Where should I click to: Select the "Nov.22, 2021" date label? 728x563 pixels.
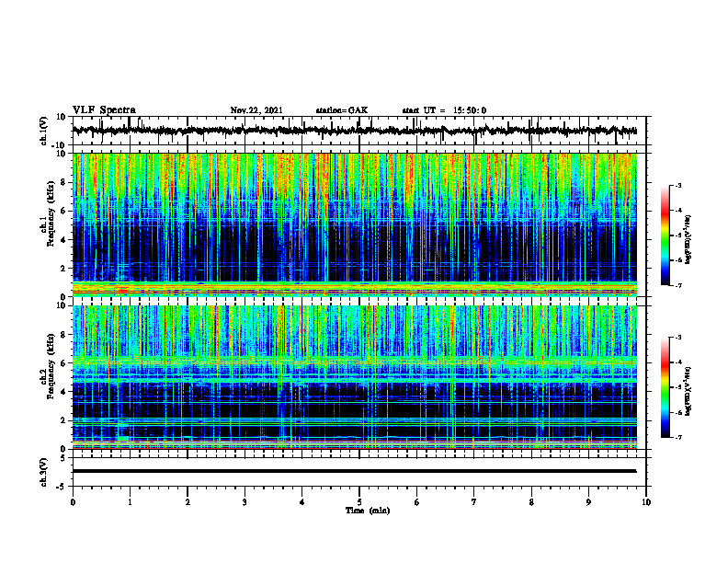coord(256,110)
